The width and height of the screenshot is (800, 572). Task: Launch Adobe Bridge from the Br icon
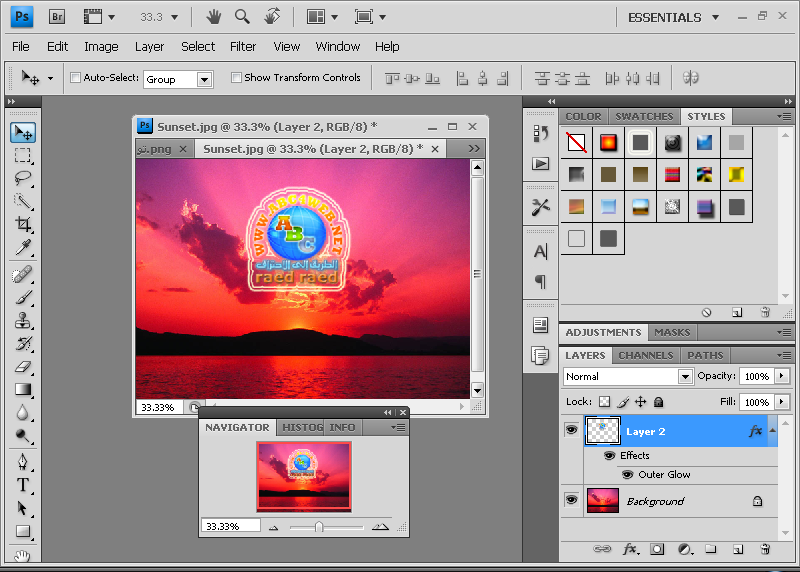tap(57, 17)
